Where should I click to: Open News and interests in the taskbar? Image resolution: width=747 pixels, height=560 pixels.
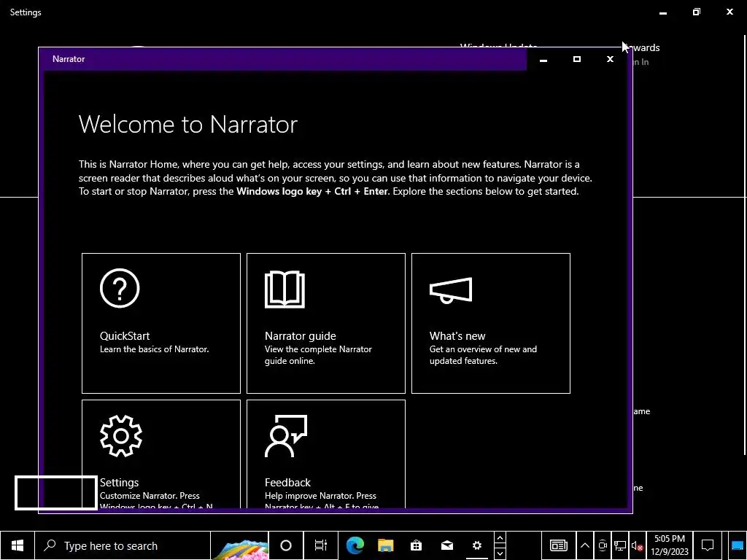(x=558, y=545)
